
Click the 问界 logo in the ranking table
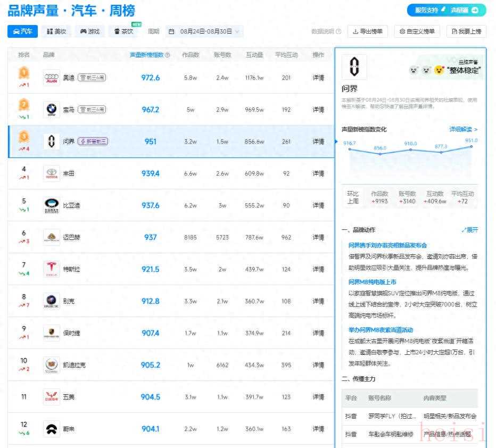coord(52,142)
